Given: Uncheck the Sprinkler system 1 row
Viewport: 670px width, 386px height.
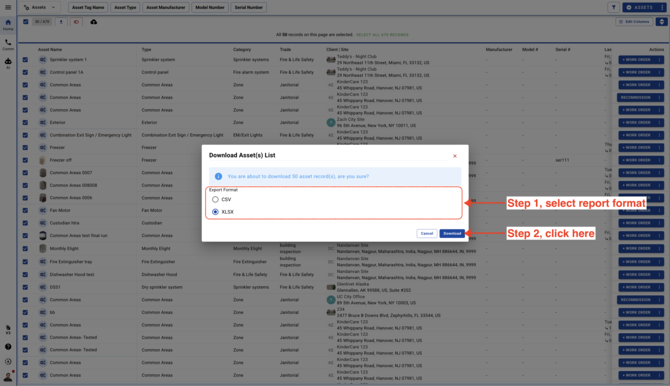Looking at the screenshot, I should pyautogui.click(x=25, y=60).
